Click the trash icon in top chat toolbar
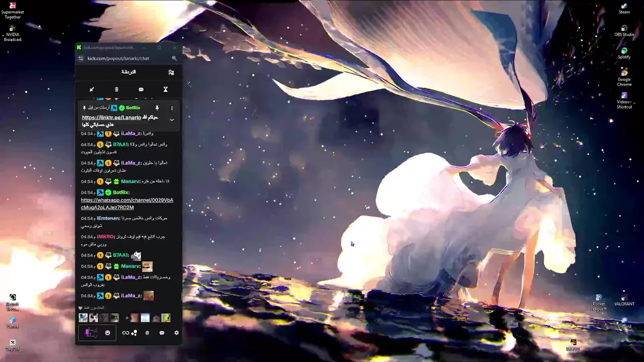Viewport: 644px width, 362px height. (116, 89)
